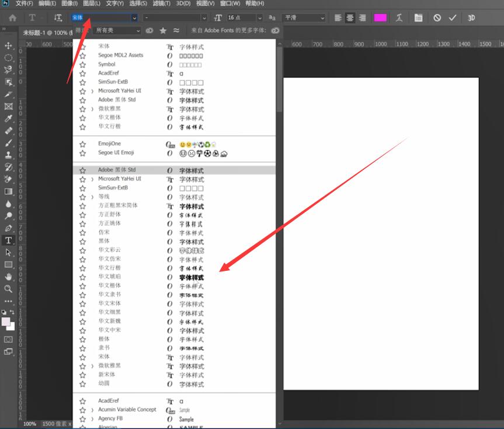The width and height of the screenshot is (504, 429).
Task: Toggle text orientation icon
Action: click(58, 18)
